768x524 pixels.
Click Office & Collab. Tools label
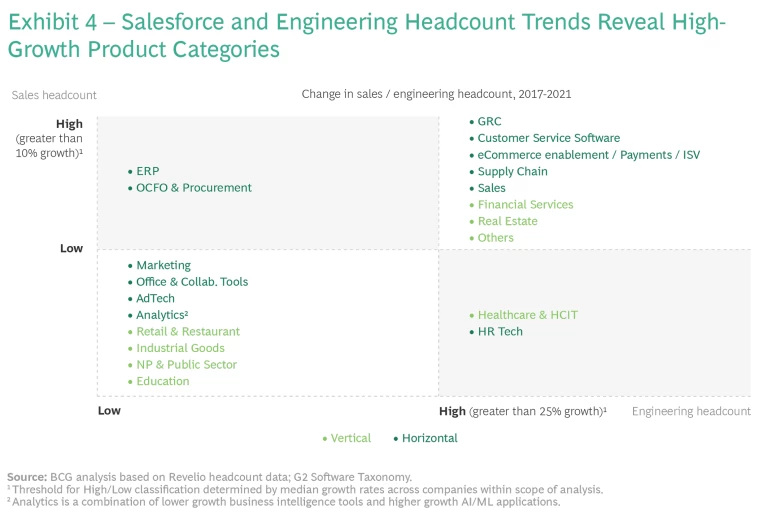[x=191, y=282]
